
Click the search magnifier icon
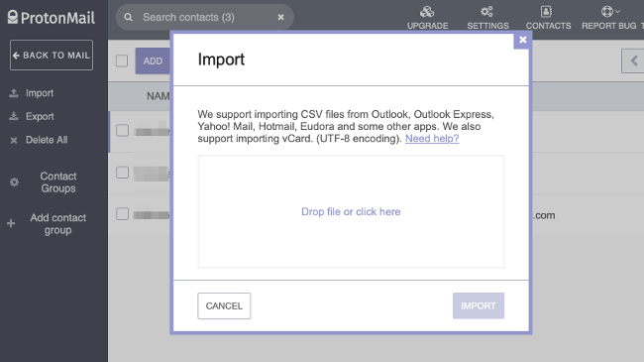(x=128, y=17)
